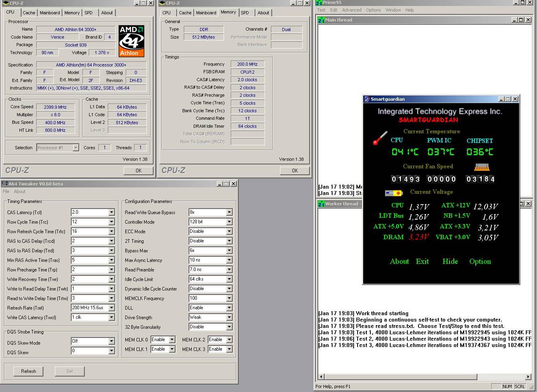Open the Prime95 Window menu

click(x=393, y=10)
